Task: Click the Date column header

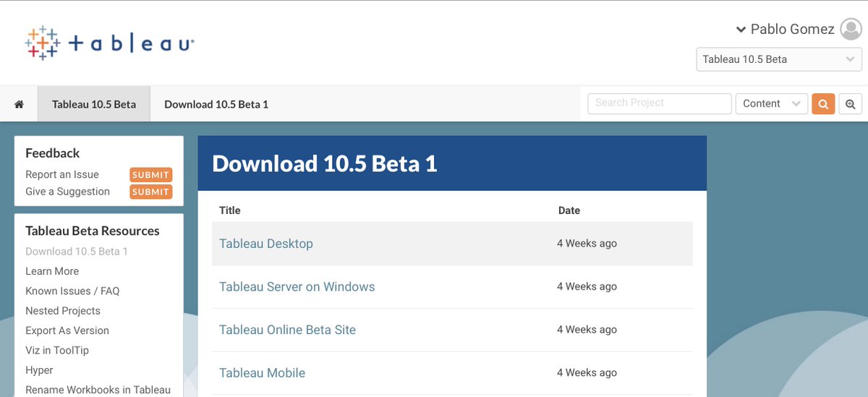Action: pos(569,210)
